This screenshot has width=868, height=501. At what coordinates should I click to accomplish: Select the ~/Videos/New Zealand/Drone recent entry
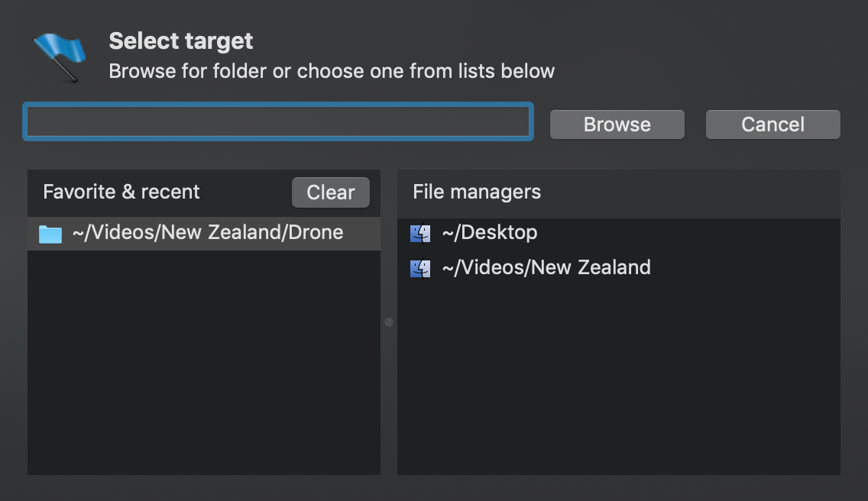207,233
